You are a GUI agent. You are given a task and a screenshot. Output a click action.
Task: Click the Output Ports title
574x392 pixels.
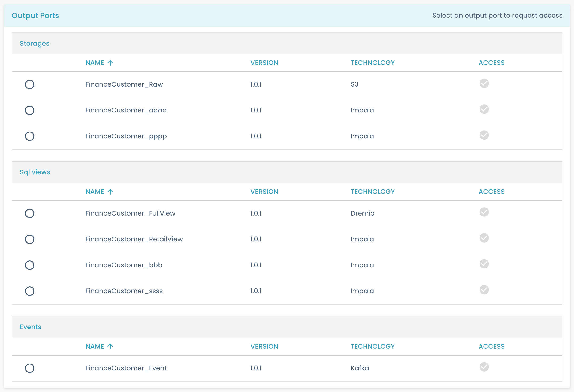35,15
